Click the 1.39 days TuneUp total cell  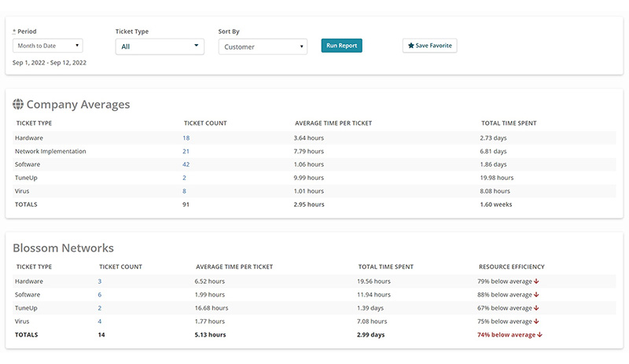pos(370,308)
